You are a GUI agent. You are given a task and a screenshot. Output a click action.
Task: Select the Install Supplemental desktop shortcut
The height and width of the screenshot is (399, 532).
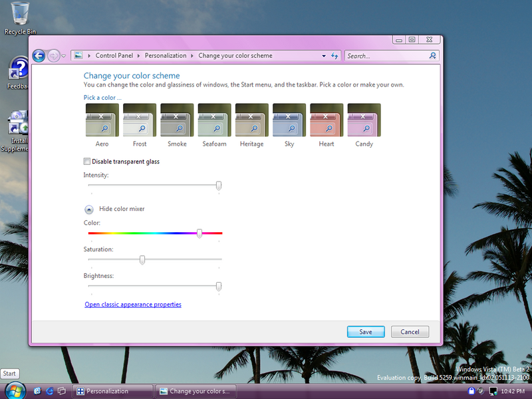15,131
